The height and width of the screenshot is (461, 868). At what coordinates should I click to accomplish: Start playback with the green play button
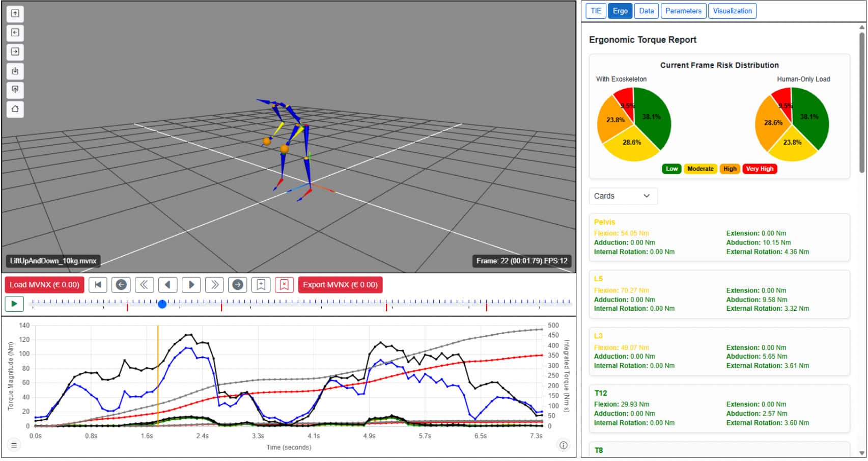[x=14, y=304]
